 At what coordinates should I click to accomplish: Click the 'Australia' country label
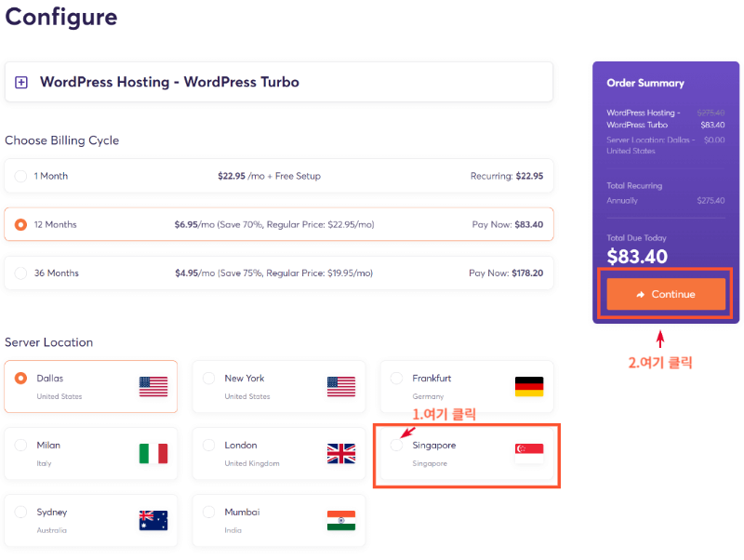(x=52, y=530)
